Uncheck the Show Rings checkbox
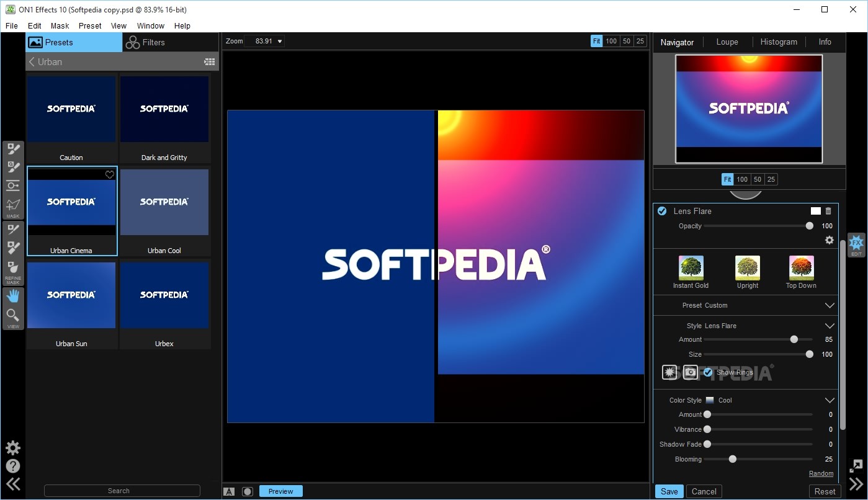868x500 pixels. [708, 372]
